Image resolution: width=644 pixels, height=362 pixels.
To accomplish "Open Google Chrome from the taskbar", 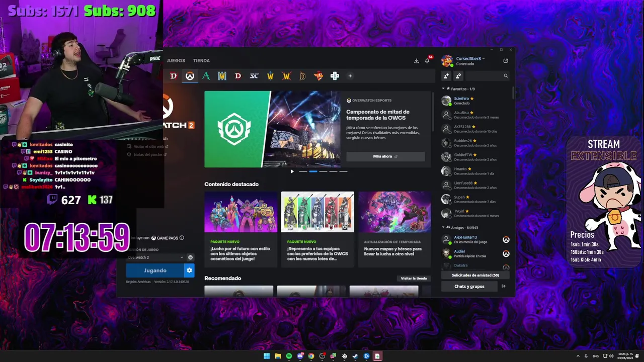I will pos(311,356).
